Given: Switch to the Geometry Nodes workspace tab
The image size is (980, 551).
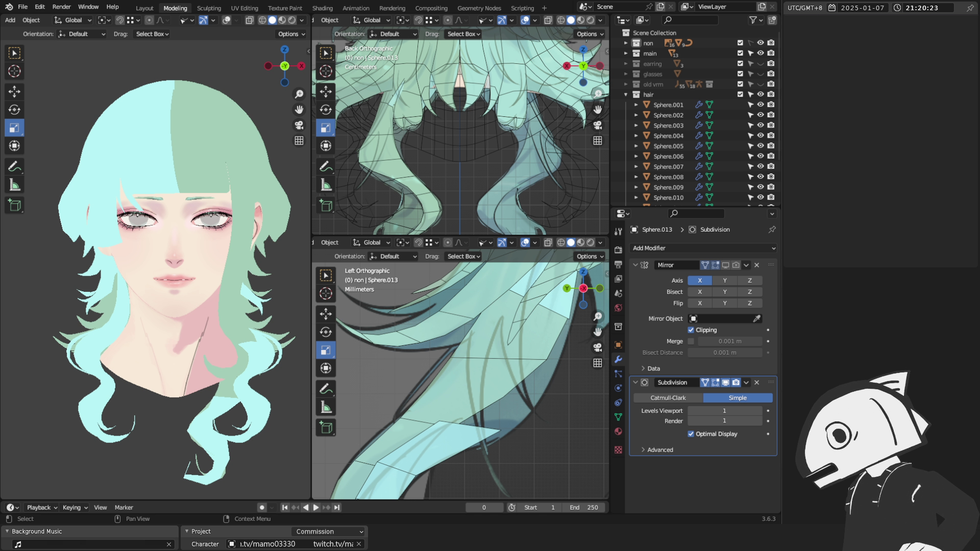Looking at the screenshot, I should [x=479, y=8].
